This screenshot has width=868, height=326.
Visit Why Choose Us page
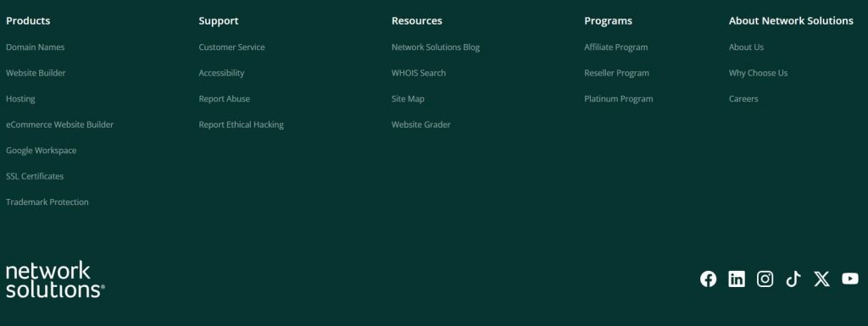click(x=759, y=73)
